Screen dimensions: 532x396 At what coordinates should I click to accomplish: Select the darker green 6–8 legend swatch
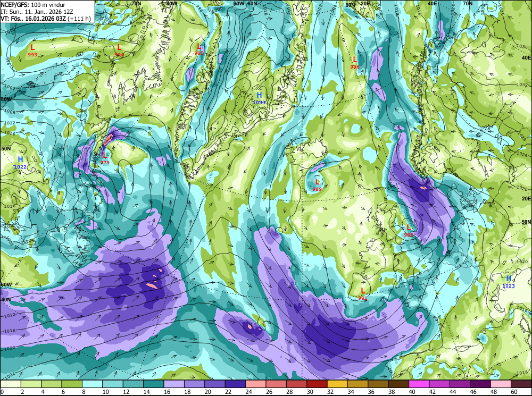coord(72,384)
